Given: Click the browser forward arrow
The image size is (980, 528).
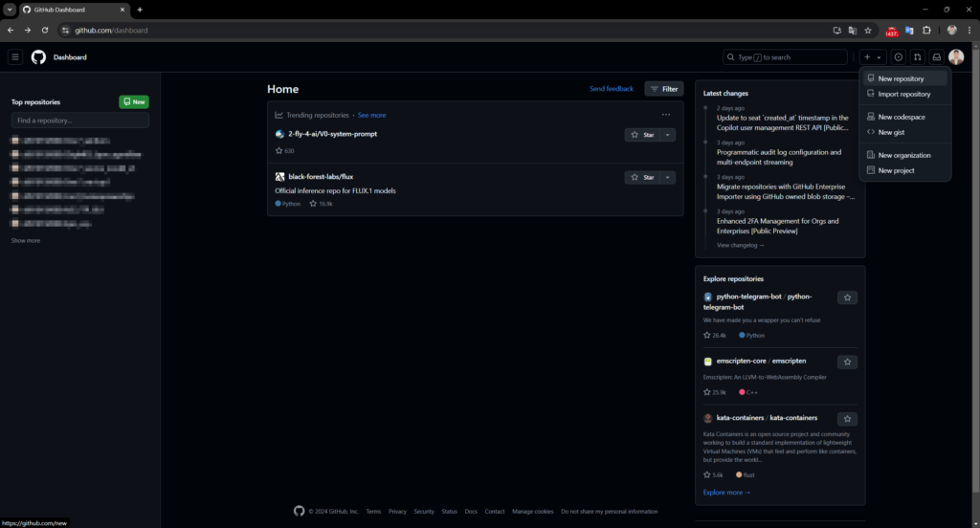Looking at the screenshot, I should (28, 30).
